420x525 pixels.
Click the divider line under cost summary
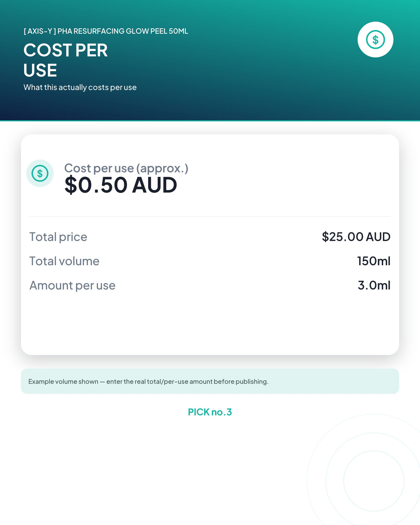pyautogui.click(x=210, y=216)
